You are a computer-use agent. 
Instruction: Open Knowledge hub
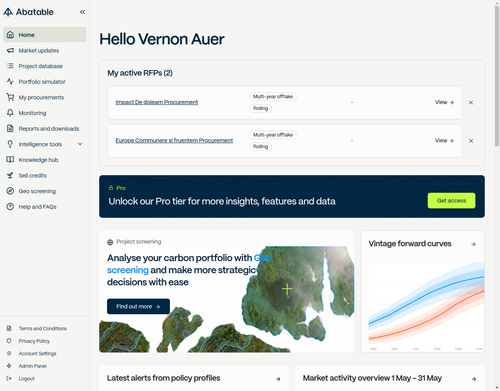(45, 160)
